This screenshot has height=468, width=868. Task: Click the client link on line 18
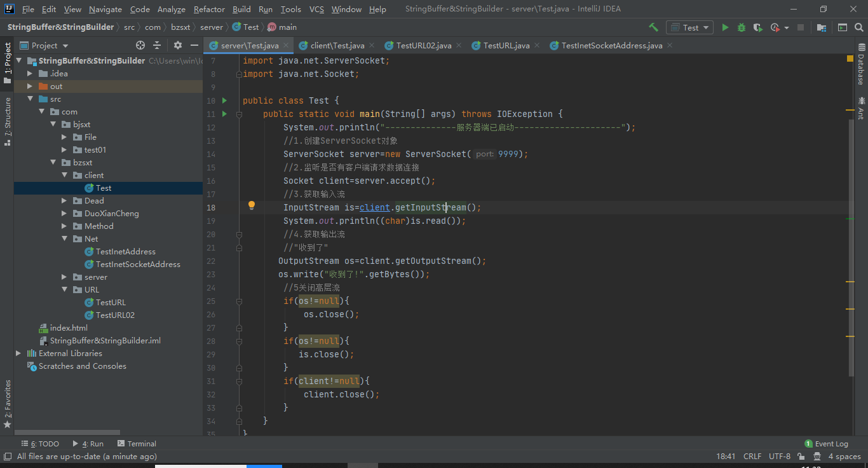[x=375, y=207]
